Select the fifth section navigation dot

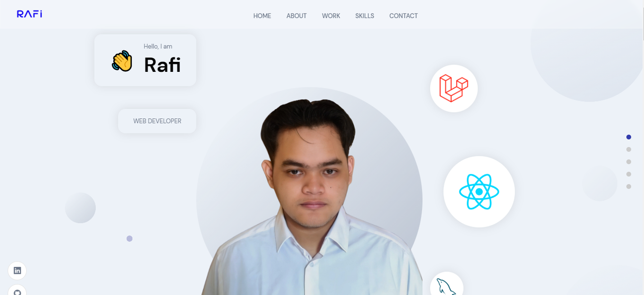tap(628, 186)
